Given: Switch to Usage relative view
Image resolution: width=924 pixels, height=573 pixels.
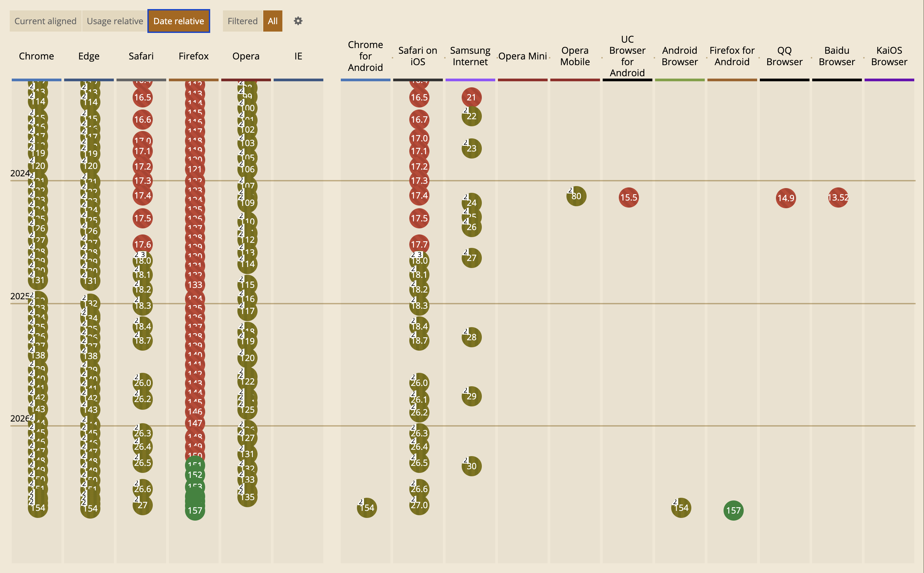Looking at the screenshot, I should [115, 21].
